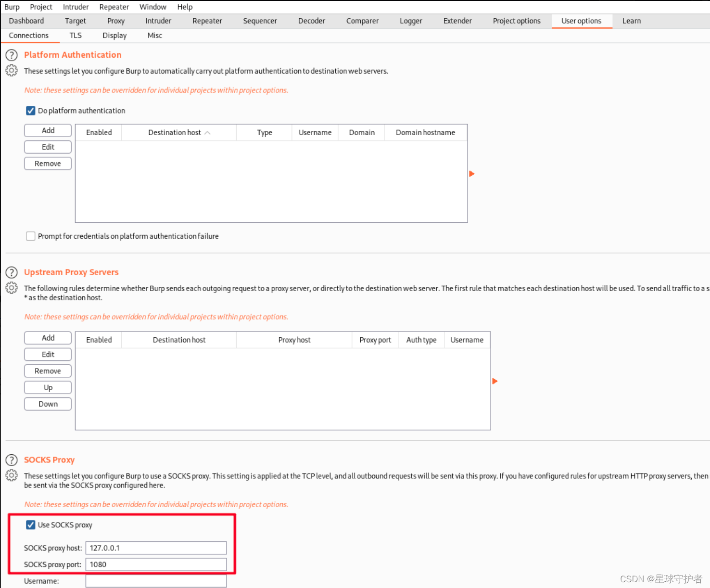Click Proxy host column header

tap(294, 340)
